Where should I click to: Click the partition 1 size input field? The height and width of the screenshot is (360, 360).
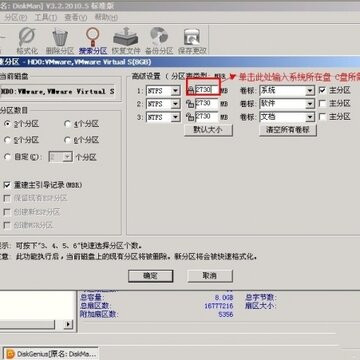(x=207, y=90)
